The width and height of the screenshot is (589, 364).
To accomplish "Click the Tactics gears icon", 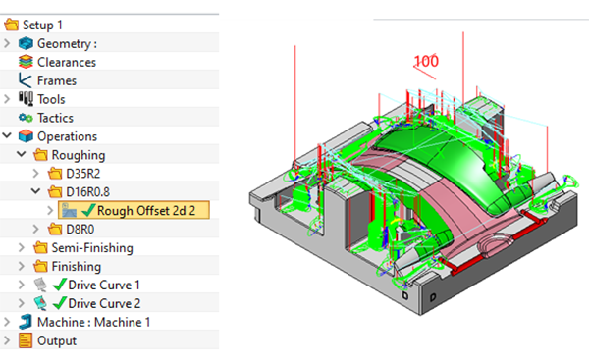I will [x=26, y=118].
